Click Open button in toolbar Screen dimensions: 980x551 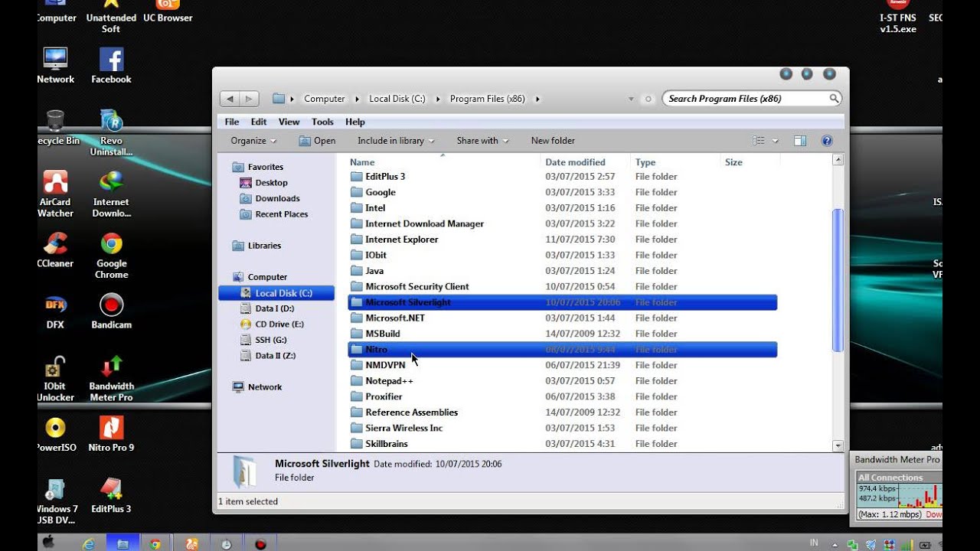(317, 141)
